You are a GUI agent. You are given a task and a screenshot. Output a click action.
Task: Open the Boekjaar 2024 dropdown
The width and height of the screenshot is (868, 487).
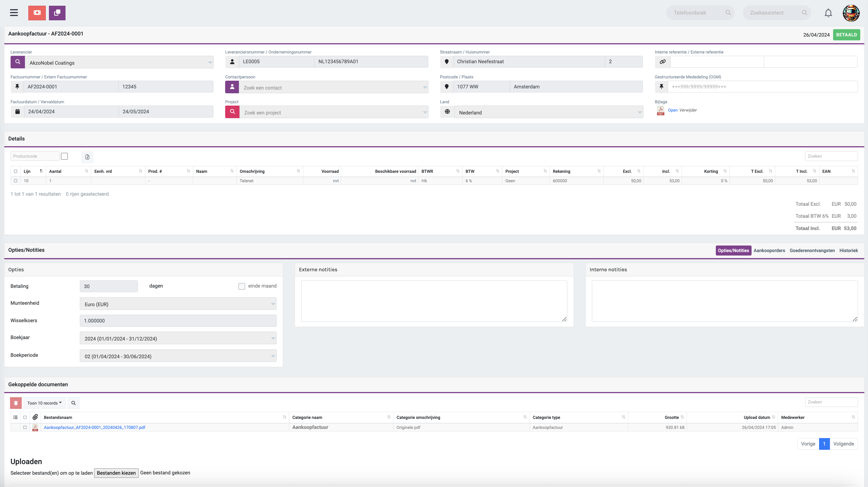[178, 338]
